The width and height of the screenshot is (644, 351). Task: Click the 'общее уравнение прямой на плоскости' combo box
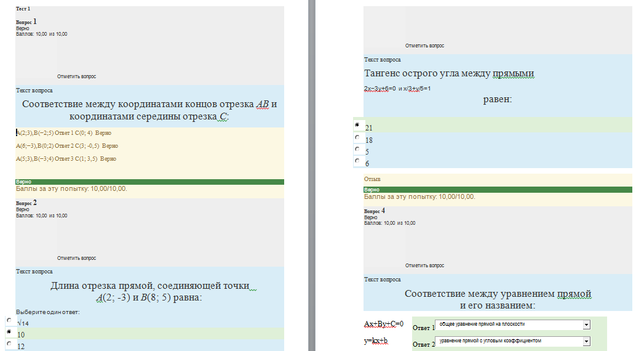[512, 325]
